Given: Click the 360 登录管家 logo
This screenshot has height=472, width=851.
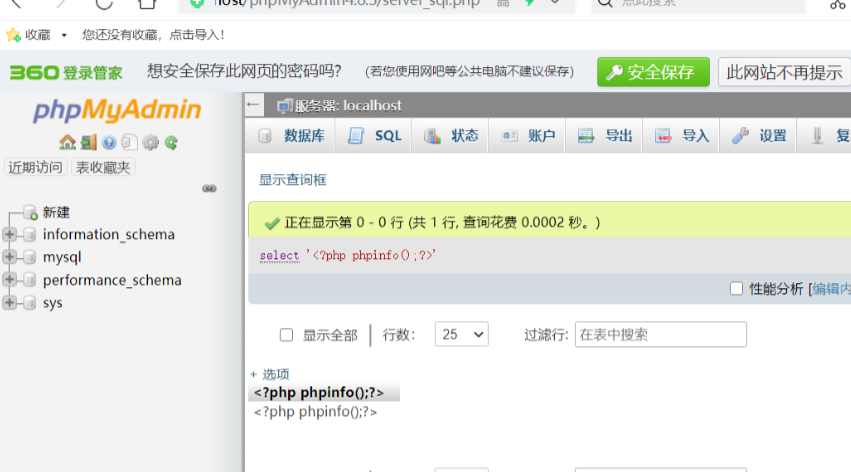Looking at the screenshot, I should 66,72.
